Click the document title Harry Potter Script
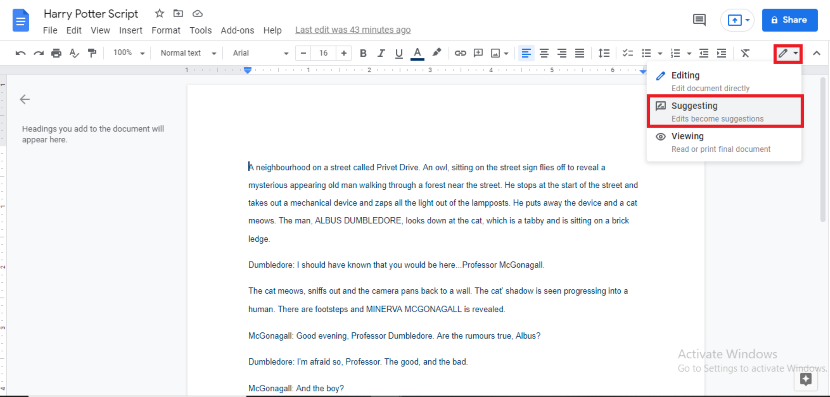830x397 pixels. point(91,13)
